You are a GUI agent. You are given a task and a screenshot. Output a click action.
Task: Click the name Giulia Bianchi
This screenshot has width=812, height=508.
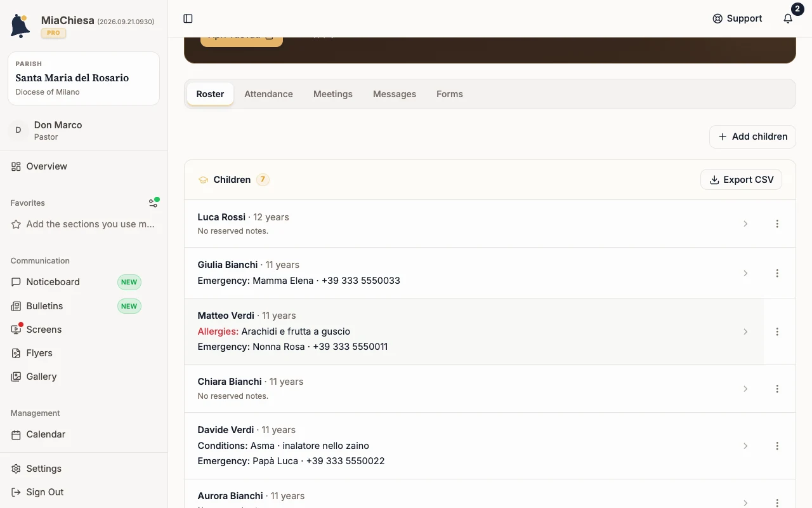tap(228, 265)
